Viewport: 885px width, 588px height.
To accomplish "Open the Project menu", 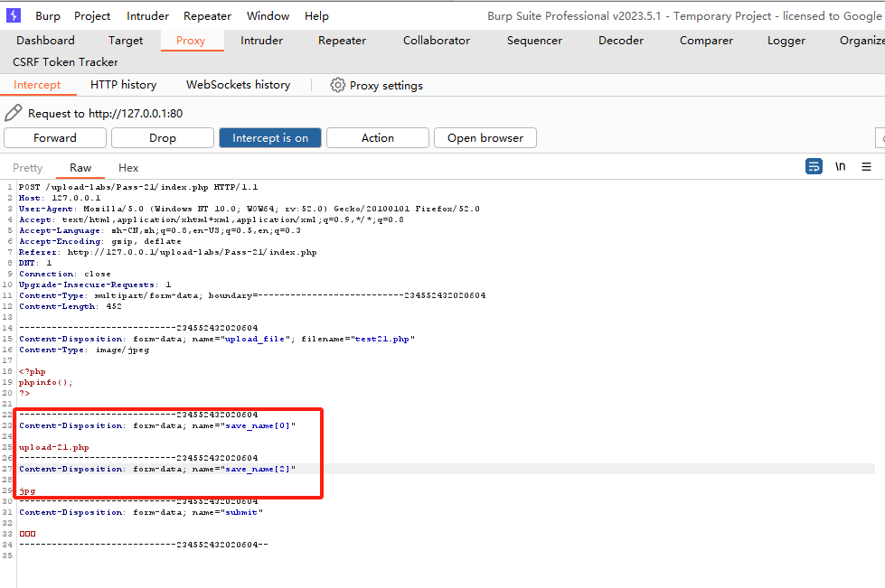I will tap(92, 15).
